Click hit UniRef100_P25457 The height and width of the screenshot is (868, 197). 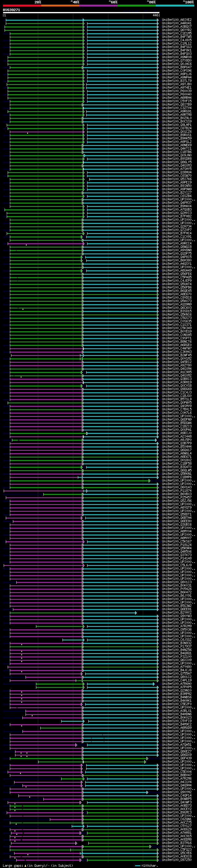(x=177, y=497)
